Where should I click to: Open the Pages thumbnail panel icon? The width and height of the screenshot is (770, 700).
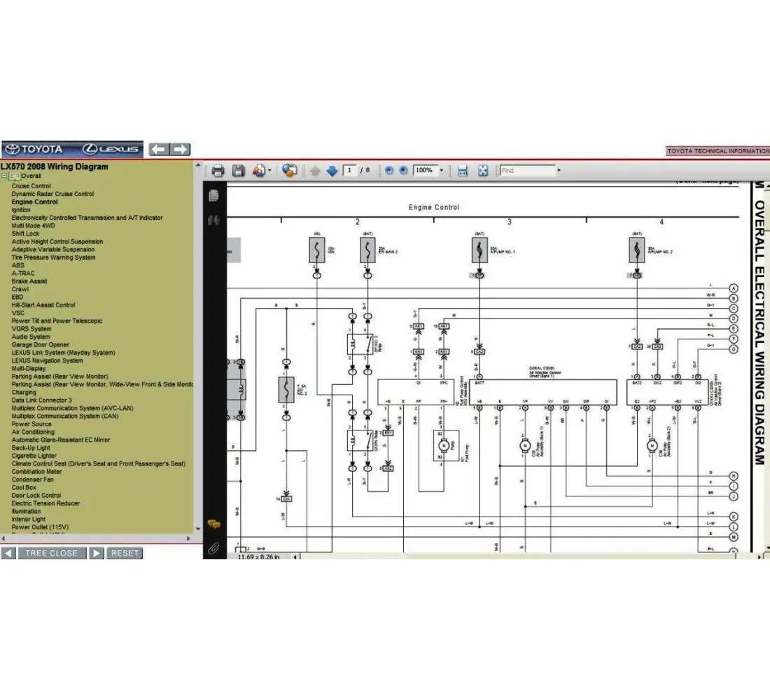[214, 195]
